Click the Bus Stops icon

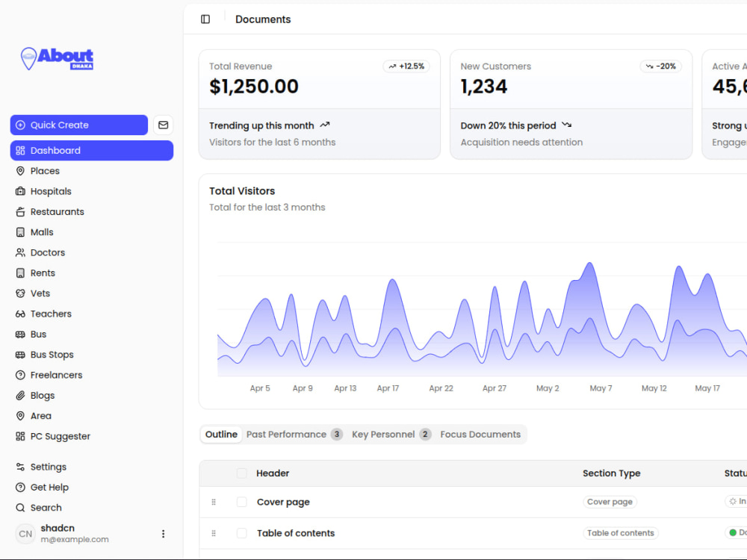[x=20, y=355]
